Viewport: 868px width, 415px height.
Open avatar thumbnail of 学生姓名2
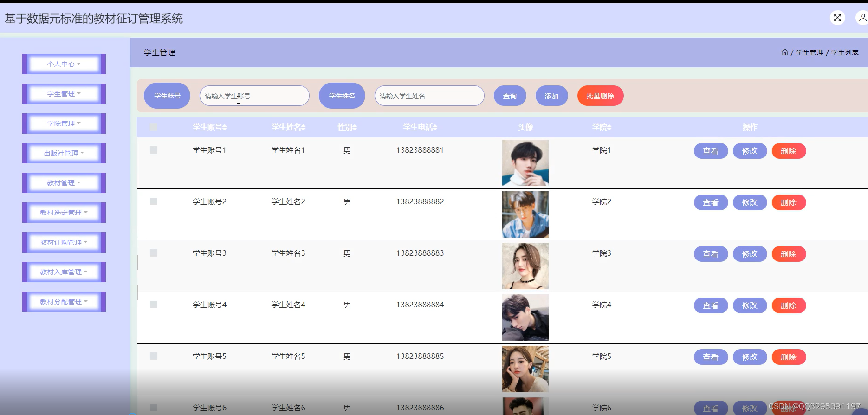(x=525, y=214)
